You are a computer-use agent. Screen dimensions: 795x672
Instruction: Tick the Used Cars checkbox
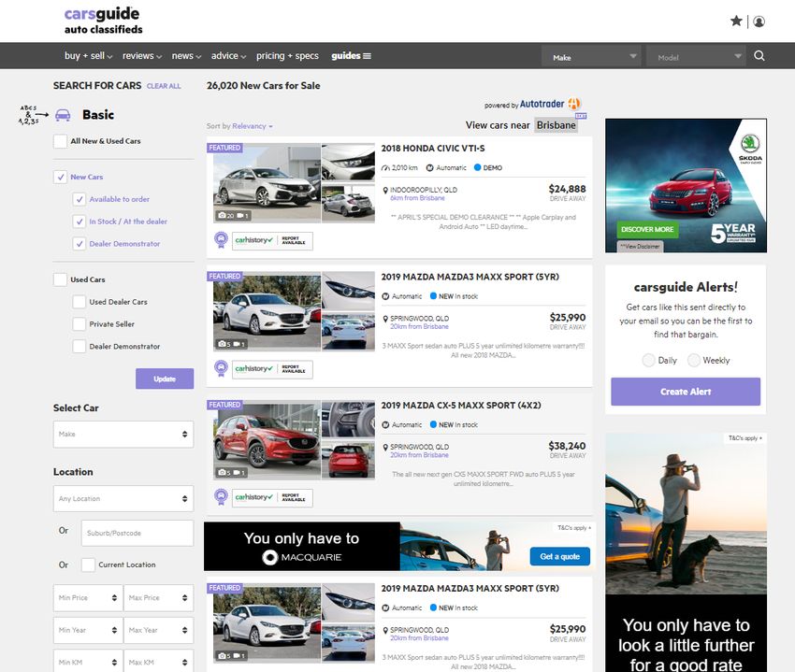61,279
